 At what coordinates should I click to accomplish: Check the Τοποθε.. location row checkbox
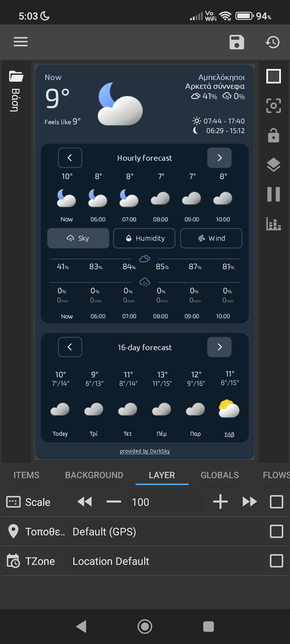(x=276, y=531)
